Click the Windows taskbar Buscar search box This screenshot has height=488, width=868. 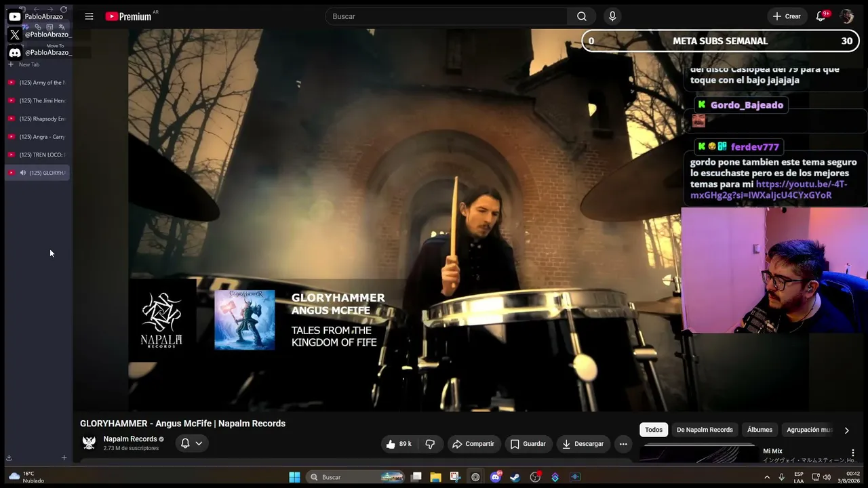click(x=356, y=477)
